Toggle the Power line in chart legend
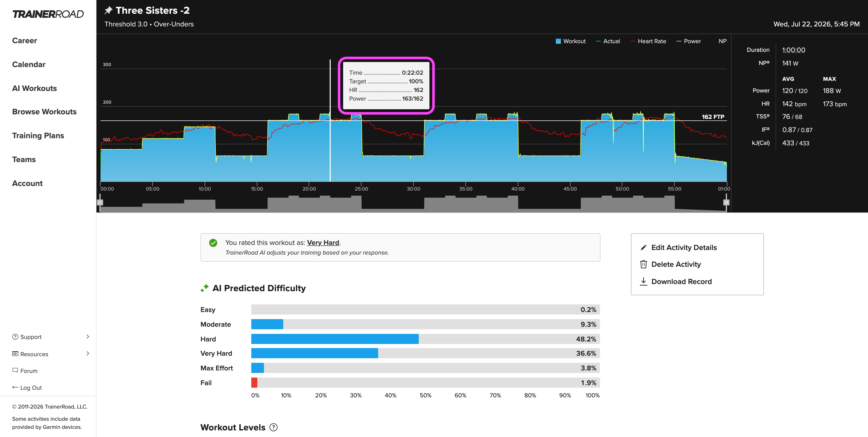 click(x=688, y=41)
